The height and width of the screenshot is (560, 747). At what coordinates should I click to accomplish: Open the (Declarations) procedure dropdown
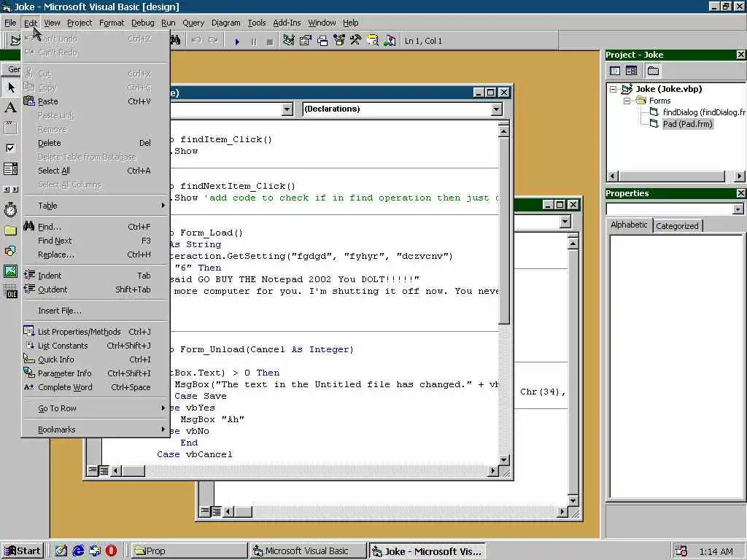pos(496,109)
